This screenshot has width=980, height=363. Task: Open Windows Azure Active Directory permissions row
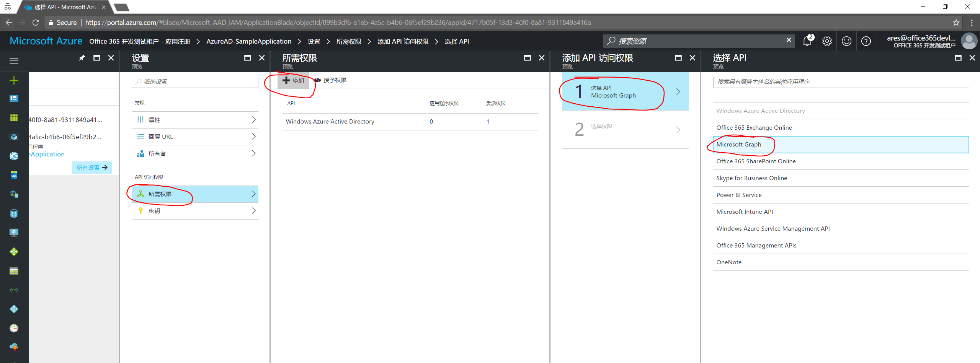[410, 122]
